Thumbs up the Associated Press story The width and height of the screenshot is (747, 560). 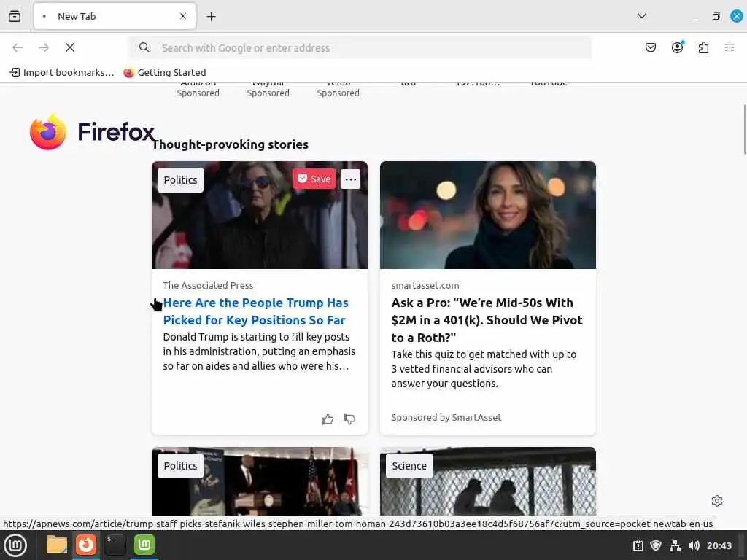click(x=328, y=419)
